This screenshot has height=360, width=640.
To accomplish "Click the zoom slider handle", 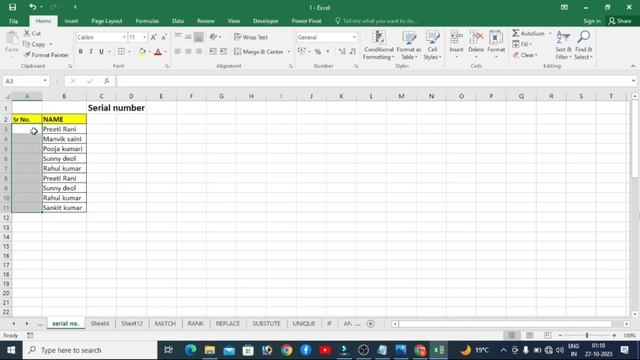I will [587, 335].
